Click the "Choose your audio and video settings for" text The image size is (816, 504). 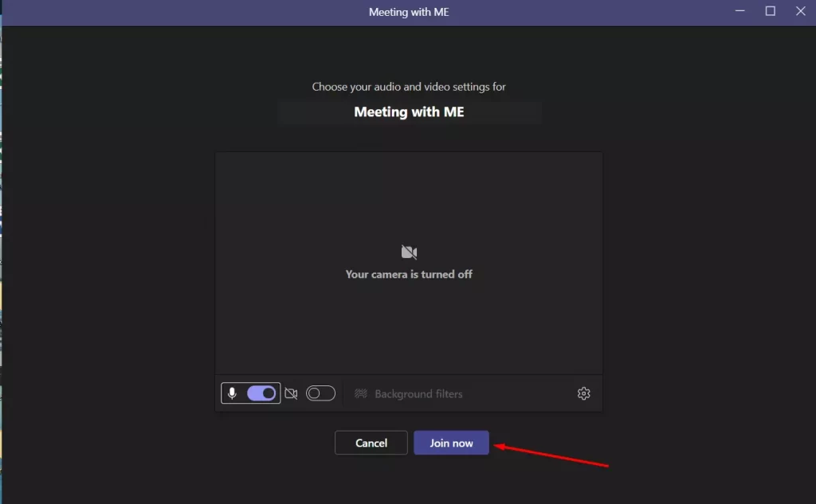(409, 87)
